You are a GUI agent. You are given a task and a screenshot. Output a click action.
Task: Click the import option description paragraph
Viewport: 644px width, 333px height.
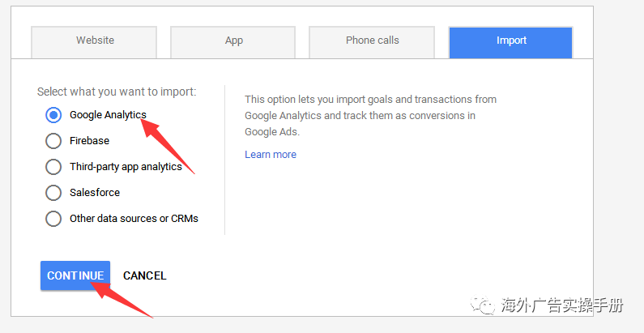[370, 115]
